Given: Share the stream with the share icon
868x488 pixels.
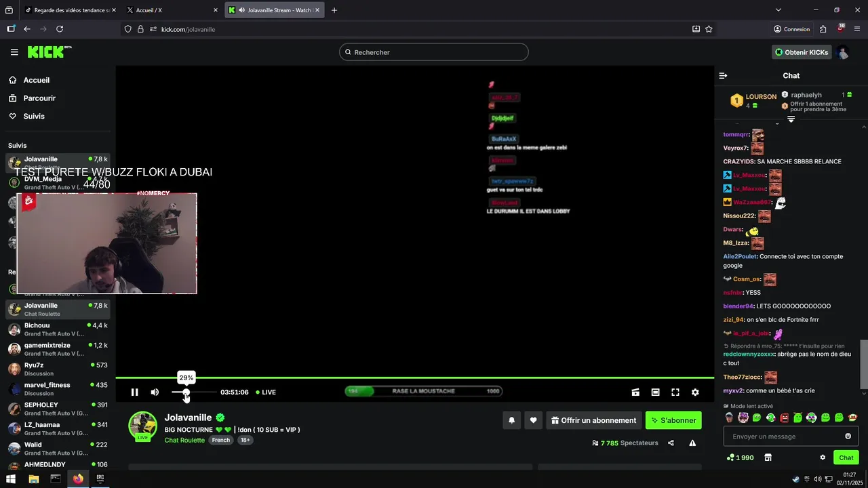Looking at the screenshot, I should click(671, 443).
